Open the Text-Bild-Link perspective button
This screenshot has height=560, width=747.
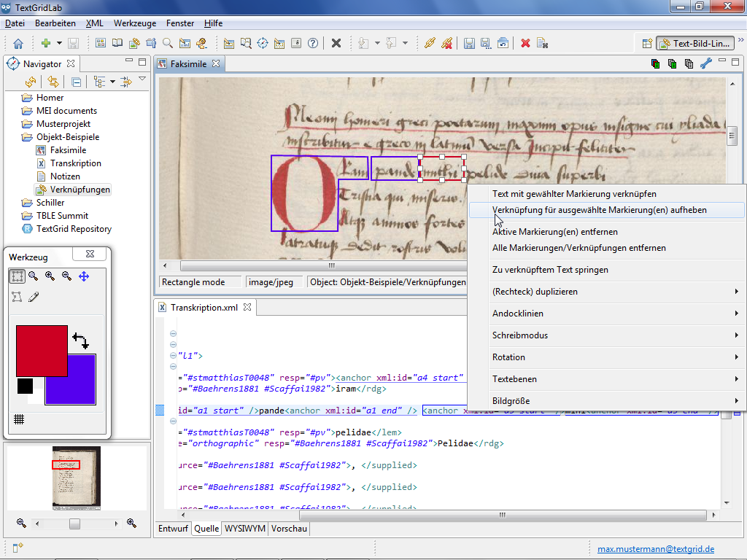tap(694, 43)
